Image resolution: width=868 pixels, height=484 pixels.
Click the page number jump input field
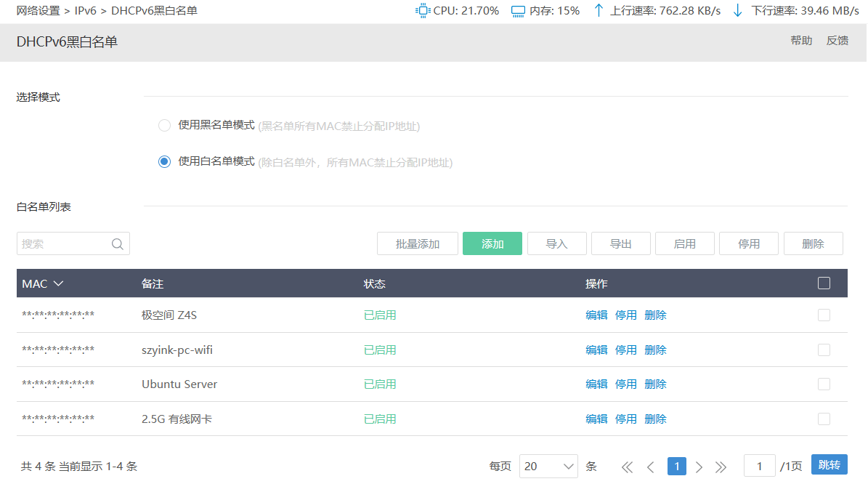[x=759, y=467]
